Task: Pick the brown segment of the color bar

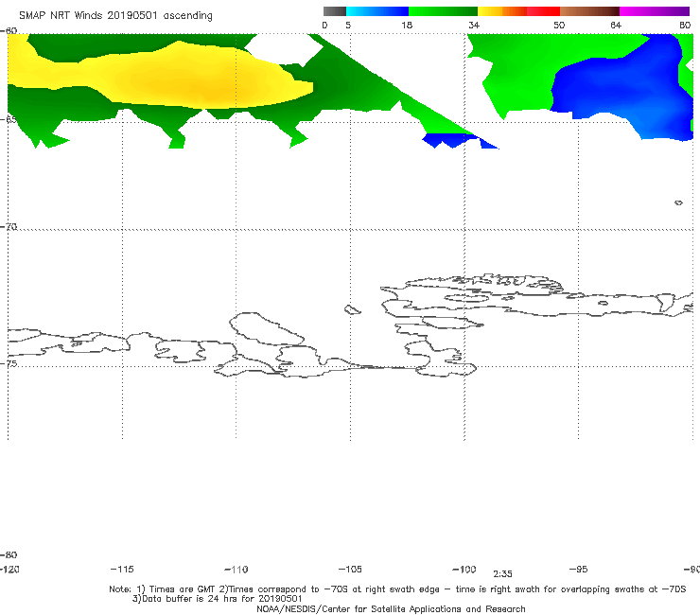Action: tap(589, 11)
